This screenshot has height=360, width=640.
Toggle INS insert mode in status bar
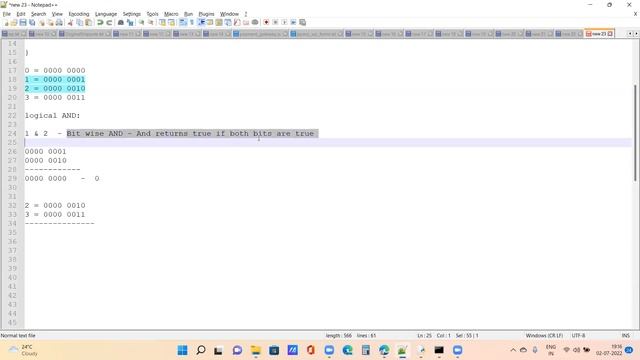click(x=626, y=336)
